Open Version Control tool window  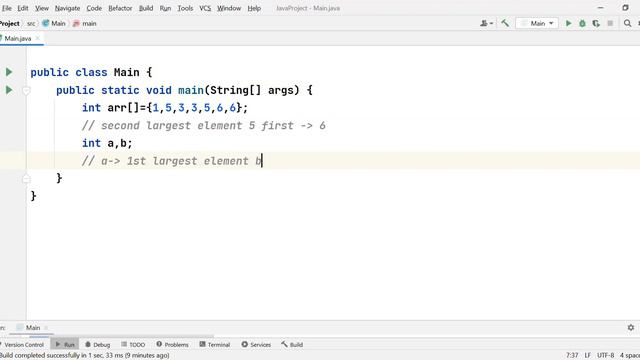pyautogui.click(x=22, y=344)
